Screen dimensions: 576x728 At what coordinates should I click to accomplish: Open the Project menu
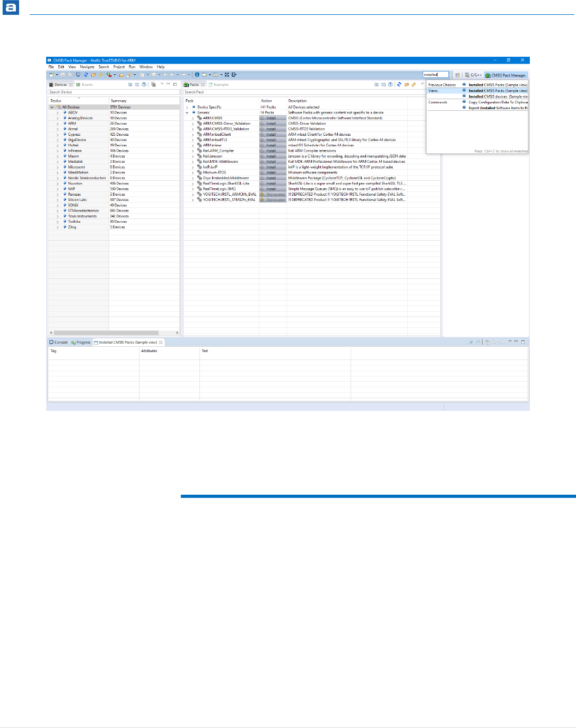click(119, 67)
